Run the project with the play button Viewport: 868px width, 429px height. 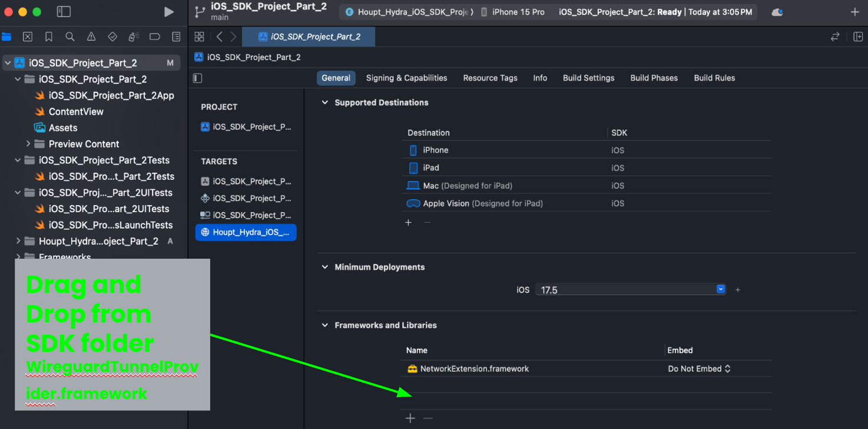(x=169, y=12)
